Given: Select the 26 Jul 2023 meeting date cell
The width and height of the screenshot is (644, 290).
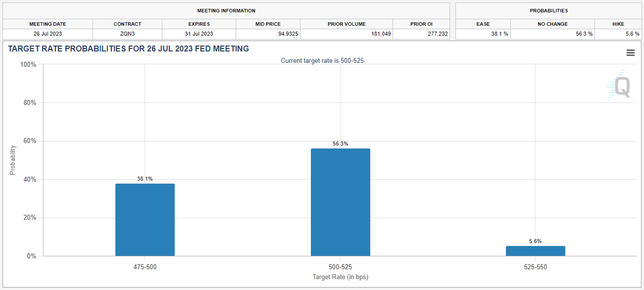Looking at the screenshot, I should click(48, 34).
